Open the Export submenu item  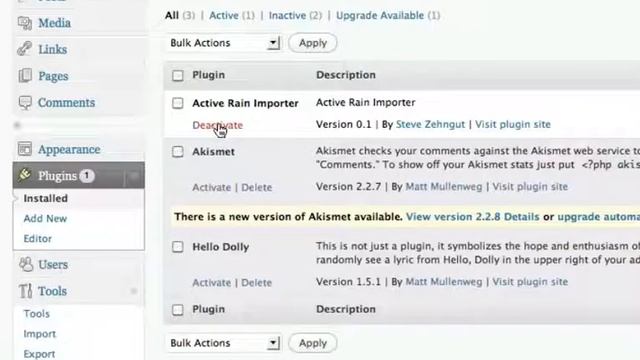pos(39,354)
